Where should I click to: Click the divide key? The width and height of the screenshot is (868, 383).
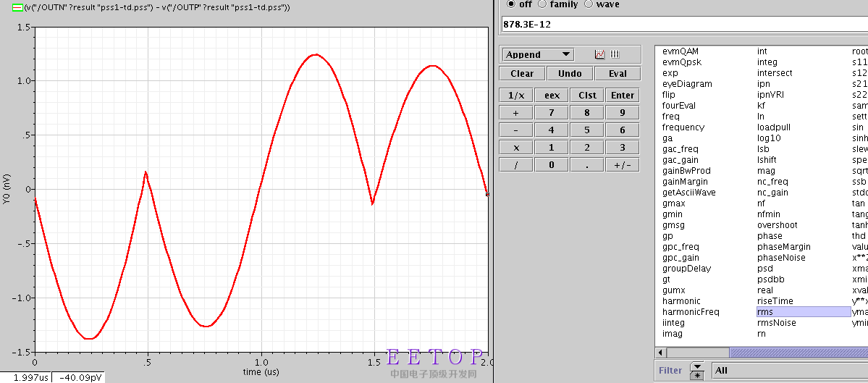(x=516, y=165)
